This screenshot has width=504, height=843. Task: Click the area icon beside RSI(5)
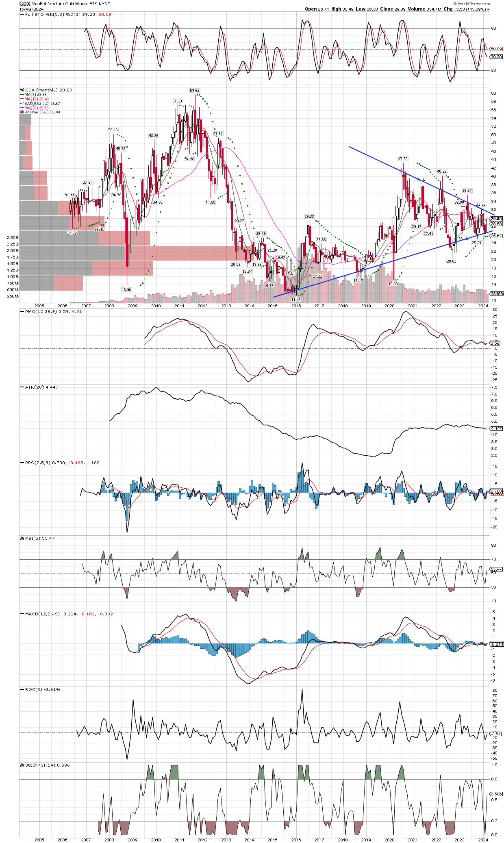click(22, 538)
